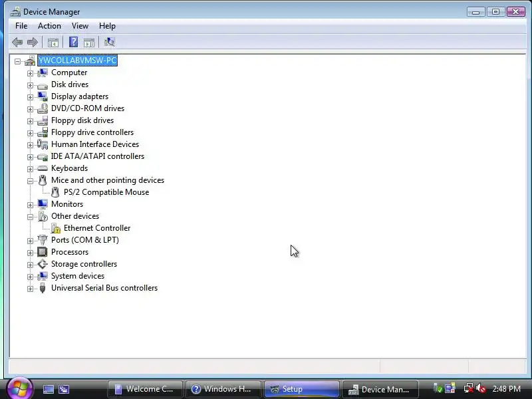Click the Back arrow toolbar icon

pos(17,42)
